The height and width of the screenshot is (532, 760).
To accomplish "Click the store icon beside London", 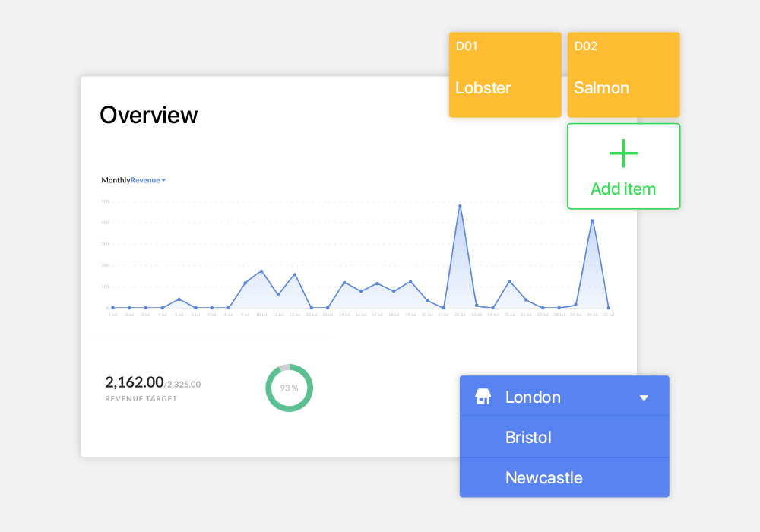I will 483,397.
